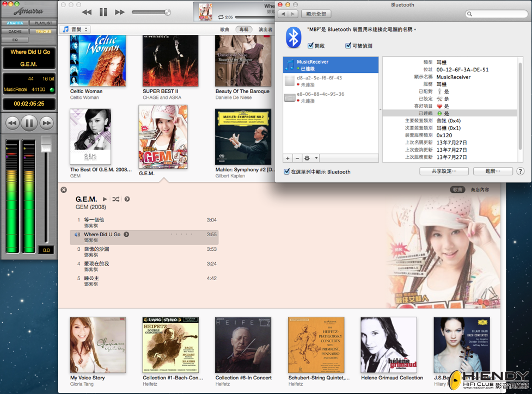The image size is (532, 394).
Task: Select the TRACKS tab in Amarra
Action: [x=44, y=31]
